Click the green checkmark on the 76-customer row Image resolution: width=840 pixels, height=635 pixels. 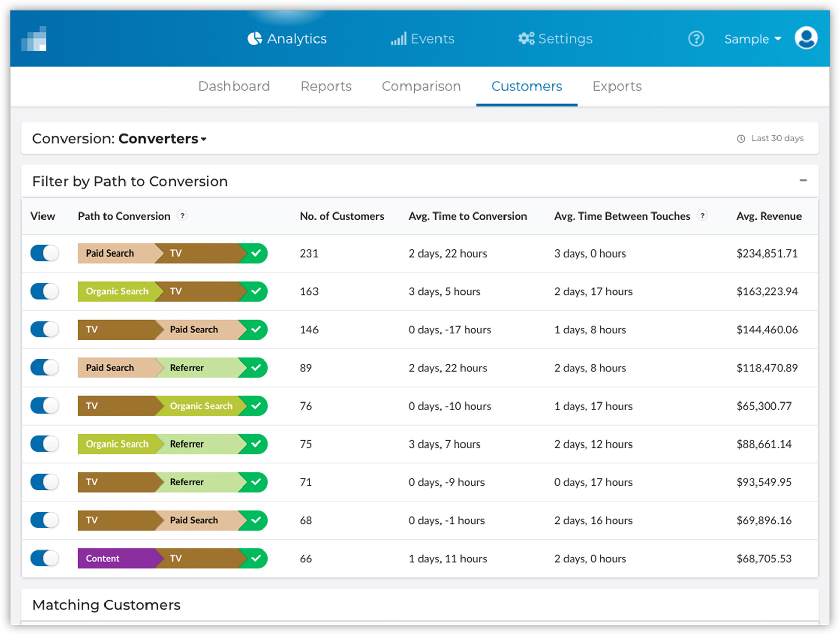pos(256,406)
